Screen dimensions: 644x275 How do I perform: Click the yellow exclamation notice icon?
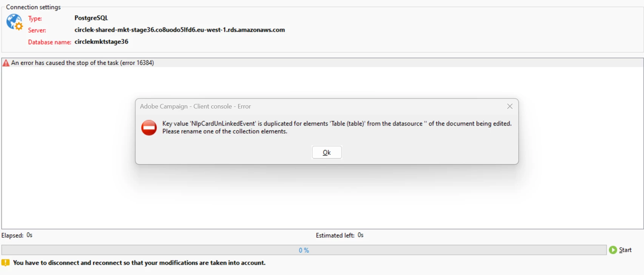pos(5,263)
